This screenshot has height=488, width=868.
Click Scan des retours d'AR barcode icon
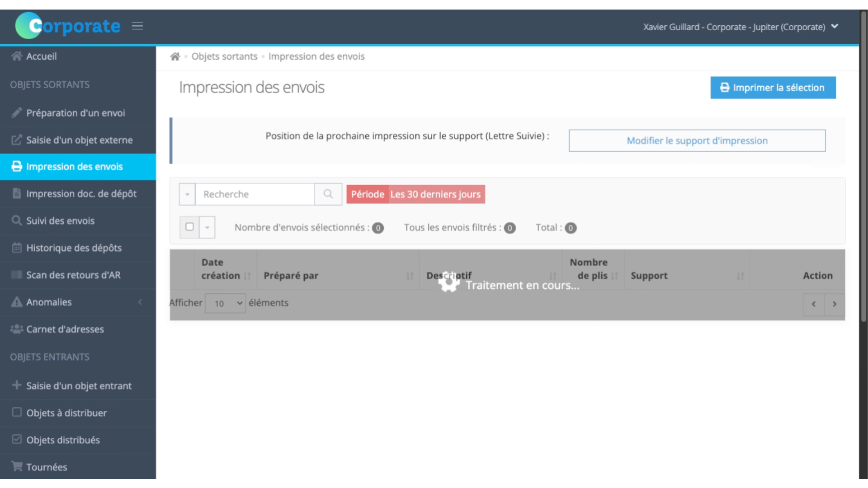coord(17,275)
